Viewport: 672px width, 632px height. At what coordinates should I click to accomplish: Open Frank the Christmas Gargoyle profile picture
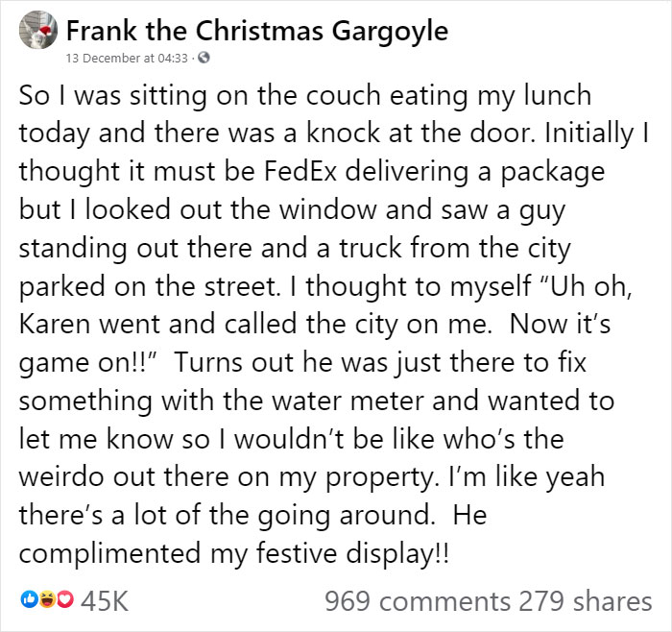[38, 30]
